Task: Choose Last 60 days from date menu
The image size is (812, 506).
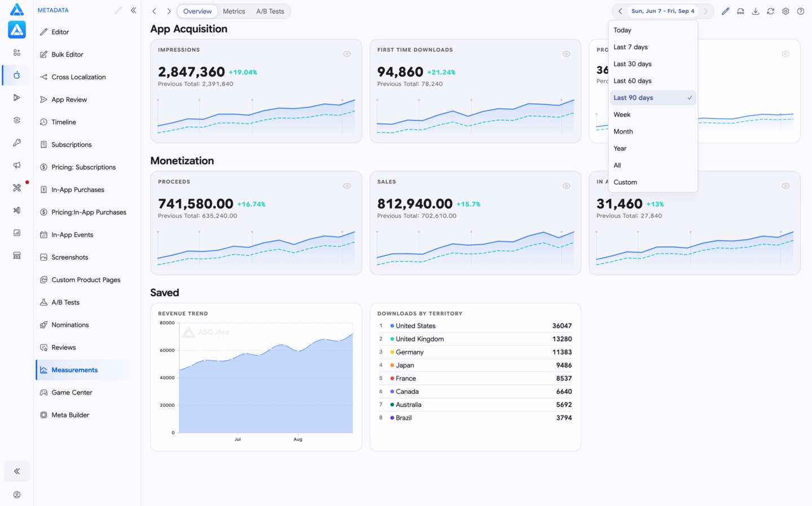Action: click(x=653, y=81)
